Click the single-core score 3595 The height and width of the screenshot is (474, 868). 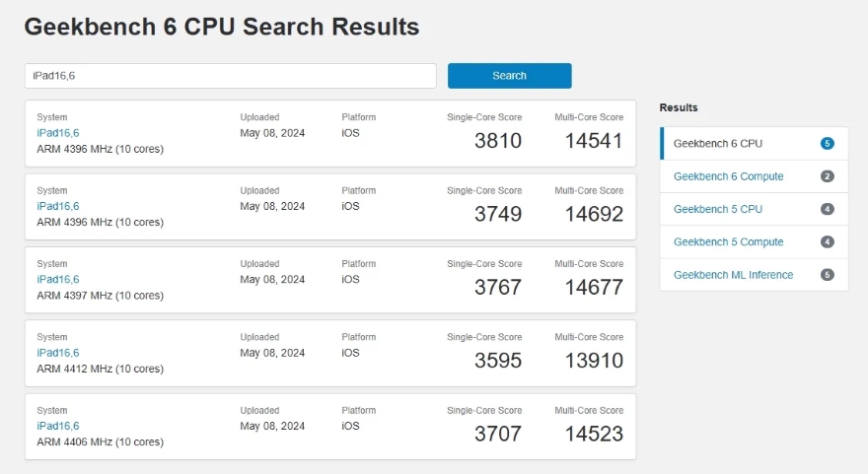(x=497, y=361)
